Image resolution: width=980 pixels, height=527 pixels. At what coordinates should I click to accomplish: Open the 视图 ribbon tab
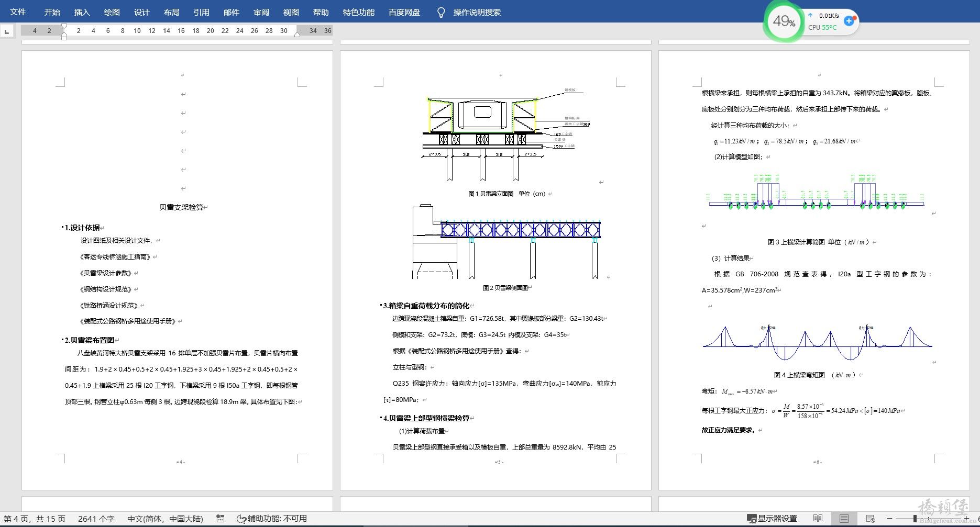pyautogui.click(x=291, y=12)
